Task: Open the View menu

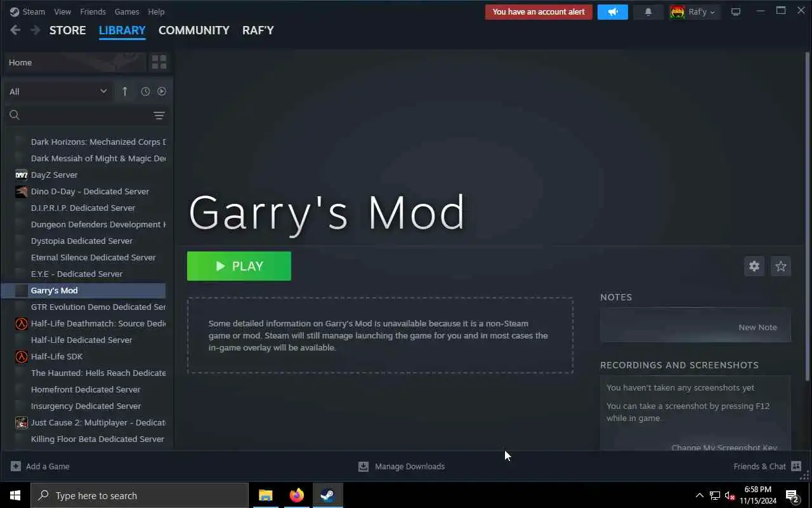Action: [x=63, y=11]
